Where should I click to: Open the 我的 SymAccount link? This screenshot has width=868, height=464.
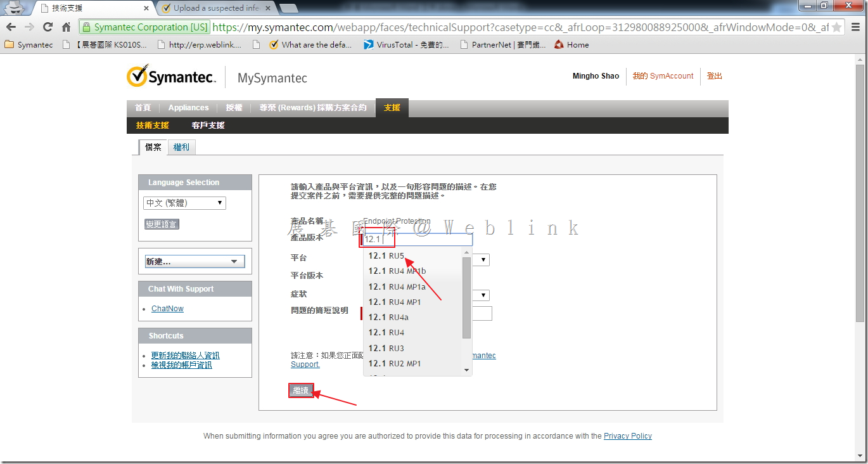663,76
